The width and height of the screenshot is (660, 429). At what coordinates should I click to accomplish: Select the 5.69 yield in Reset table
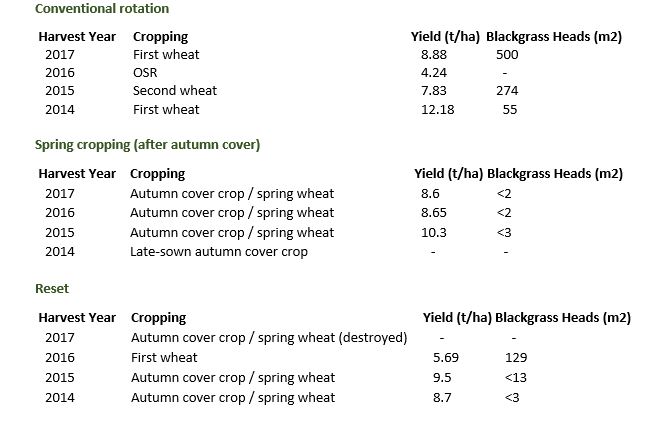[446, 358]
